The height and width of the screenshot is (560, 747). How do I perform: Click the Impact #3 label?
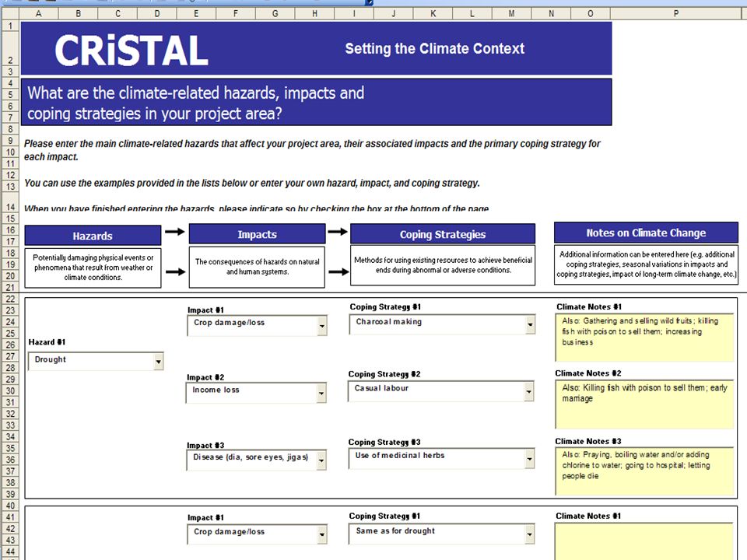[205, 445]
